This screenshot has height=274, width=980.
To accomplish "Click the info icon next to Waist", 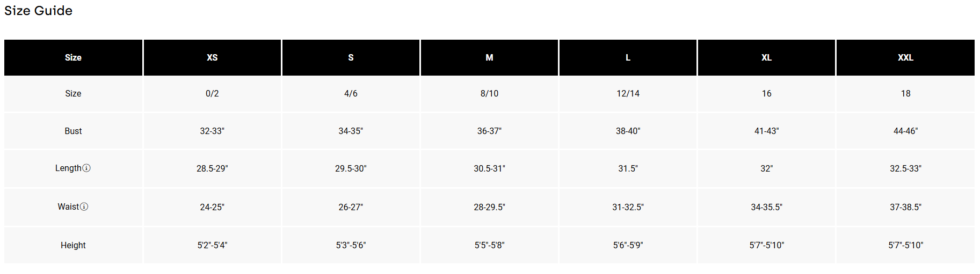I will tap(84, 206).
